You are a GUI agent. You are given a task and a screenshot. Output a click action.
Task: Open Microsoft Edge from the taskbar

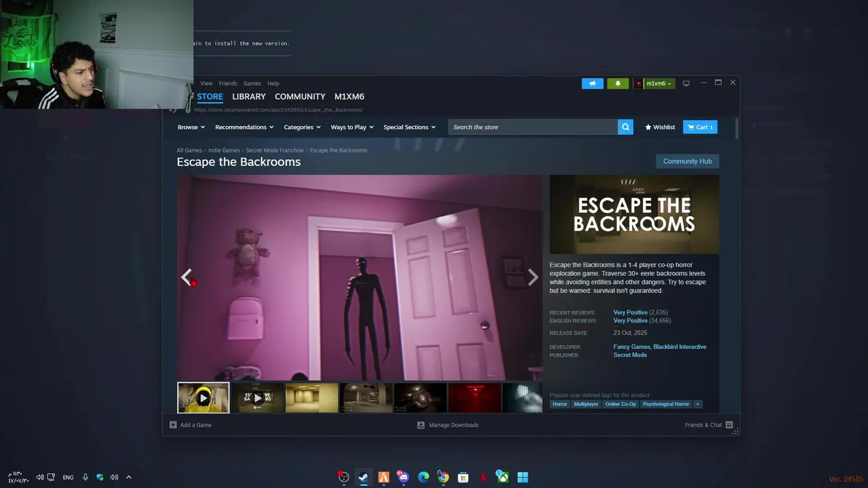[423, 477]
